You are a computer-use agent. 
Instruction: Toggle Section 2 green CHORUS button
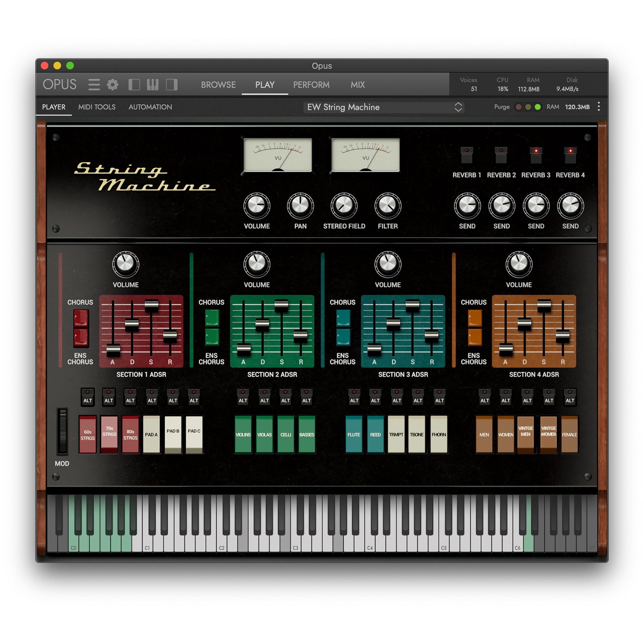212,318
